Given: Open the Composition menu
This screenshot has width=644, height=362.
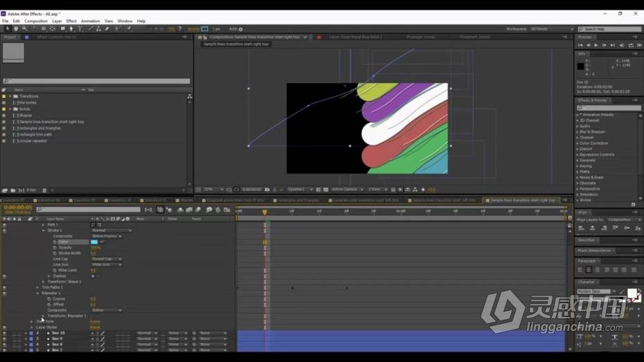Looking at the screenshot, I should click(x=36, y=21).
